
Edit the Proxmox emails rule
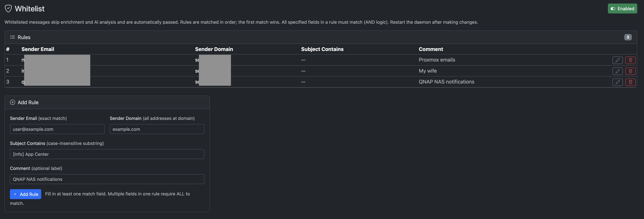618,60
